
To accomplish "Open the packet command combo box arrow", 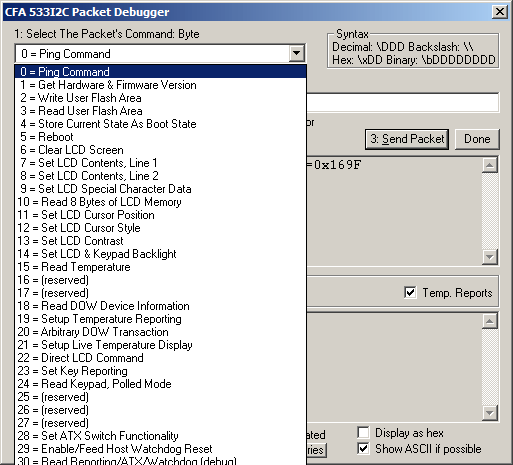I will [296, 53].
